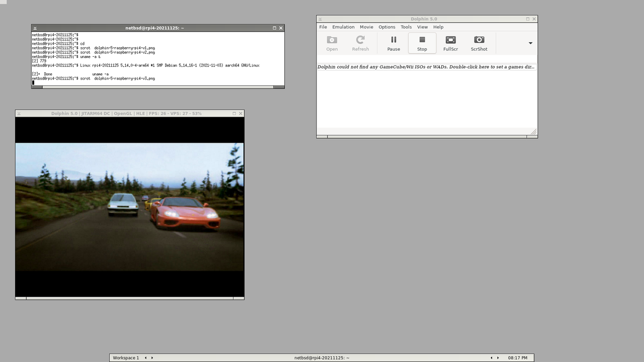Click the game window title showing FPS stats

pos(126,114)
